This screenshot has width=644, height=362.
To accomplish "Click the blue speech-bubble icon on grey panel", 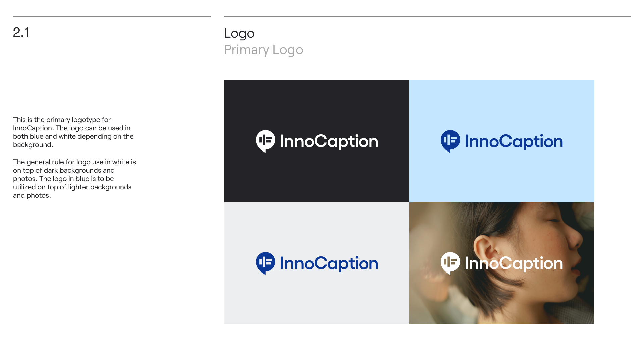I will 266,263.
